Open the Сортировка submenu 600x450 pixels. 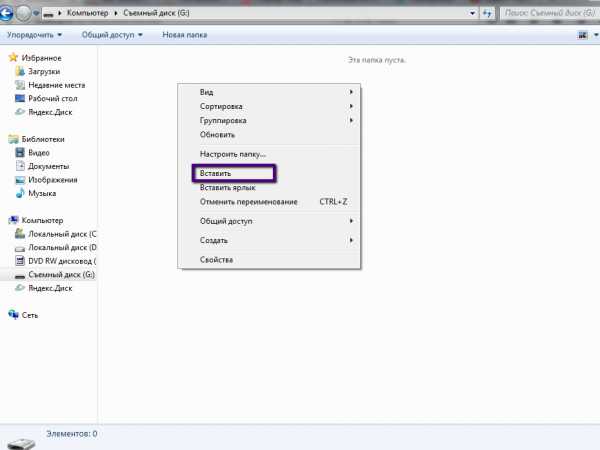(269, 106)
